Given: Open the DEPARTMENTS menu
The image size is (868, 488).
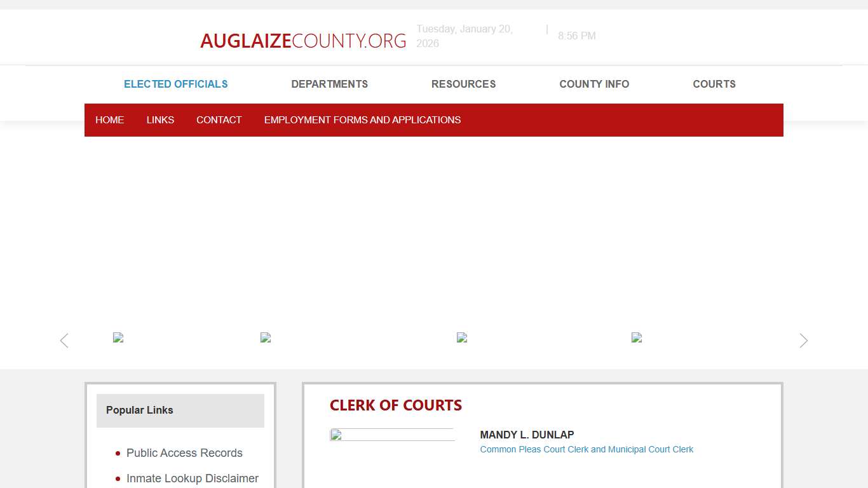Looking at the screenshot, I should [x=329, y=84].
